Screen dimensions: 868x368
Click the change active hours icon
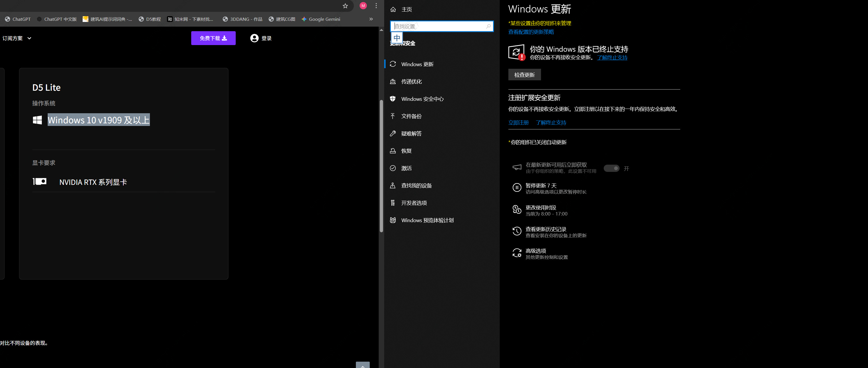(516, 210)
